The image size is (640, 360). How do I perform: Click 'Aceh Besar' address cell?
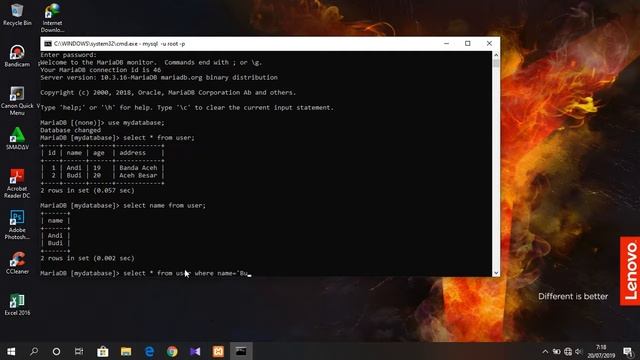(x=138, y=176)
